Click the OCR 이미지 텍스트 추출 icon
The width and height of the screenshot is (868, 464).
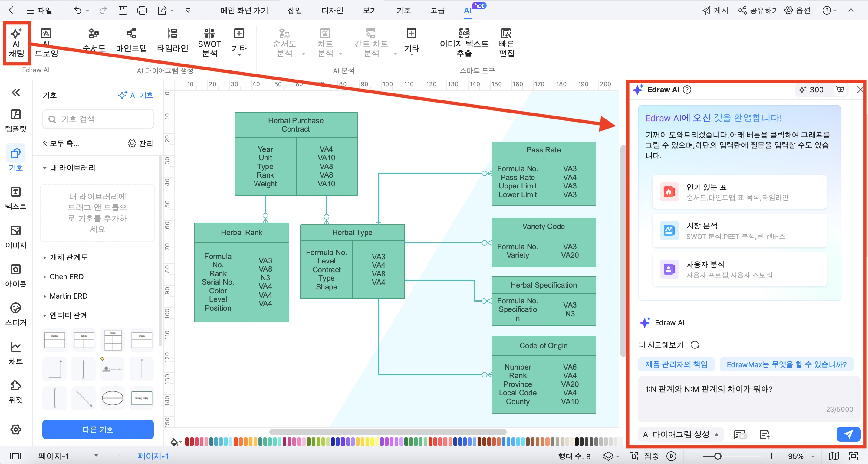(464, 34)
